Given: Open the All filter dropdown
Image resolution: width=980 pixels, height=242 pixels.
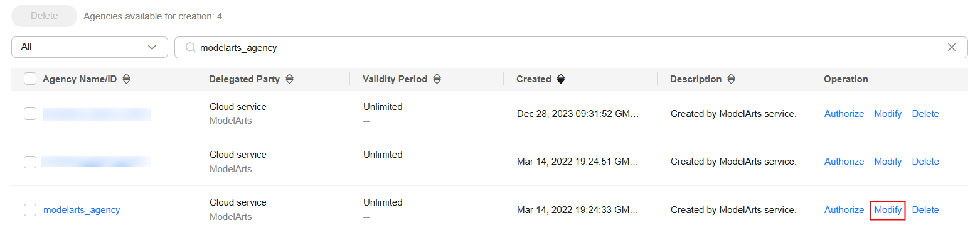Looking at the screenshot, I should coord(90,47).
